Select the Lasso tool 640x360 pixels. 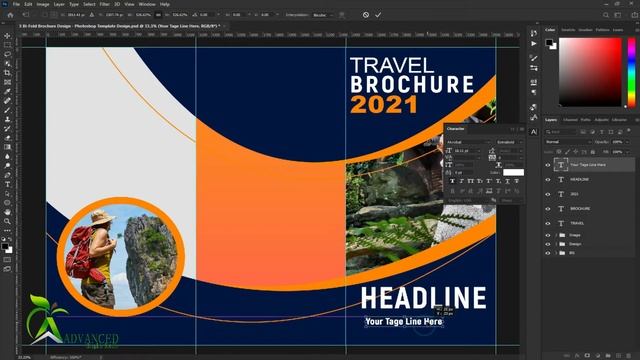tap(7, 54)
